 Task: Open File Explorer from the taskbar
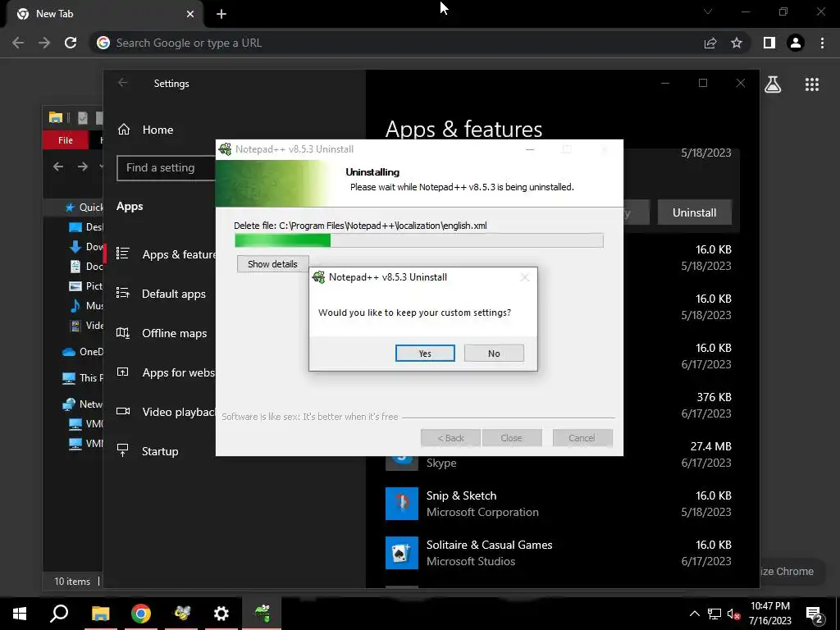(100, 614)
